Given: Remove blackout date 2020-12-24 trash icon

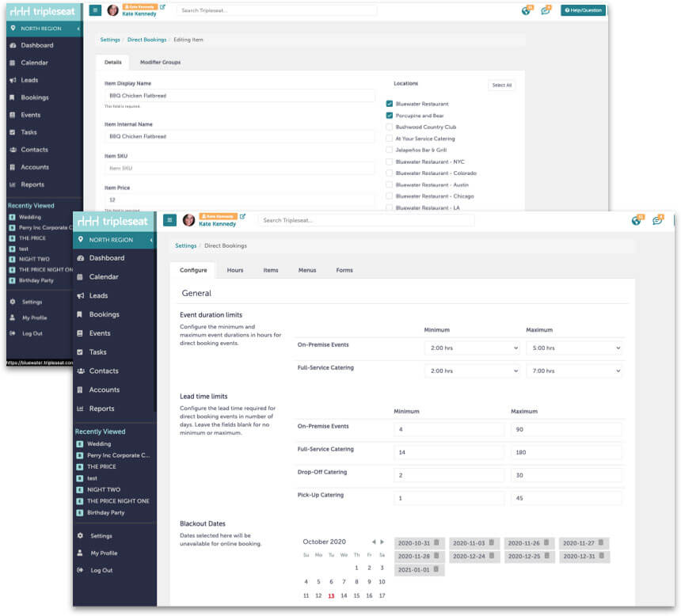Looking at the screenshot, I should (x=492, y=556).
